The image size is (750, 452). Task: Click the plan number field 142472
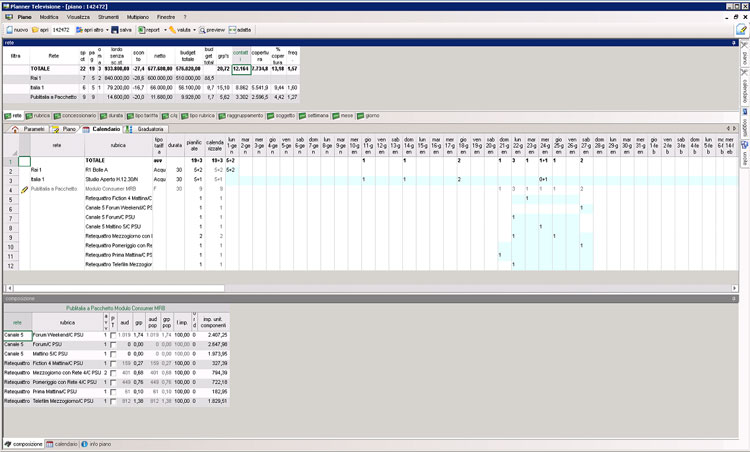pos(61,30)
